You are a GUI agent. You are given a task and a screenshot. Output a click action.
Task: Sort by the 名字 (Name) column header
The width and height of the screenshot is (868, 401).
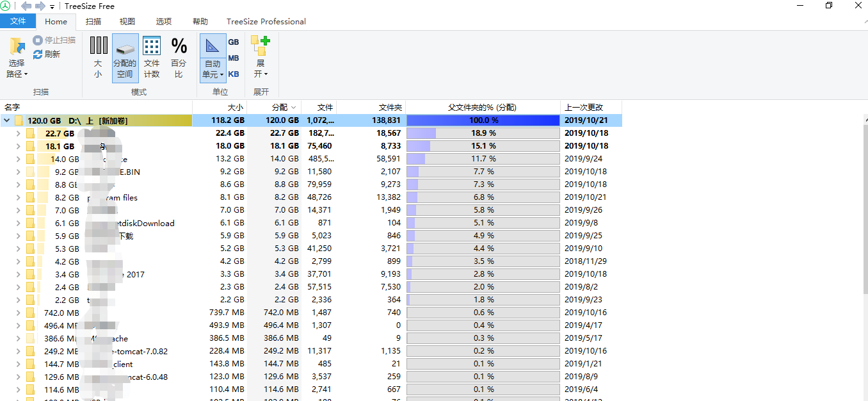(96, 107)
